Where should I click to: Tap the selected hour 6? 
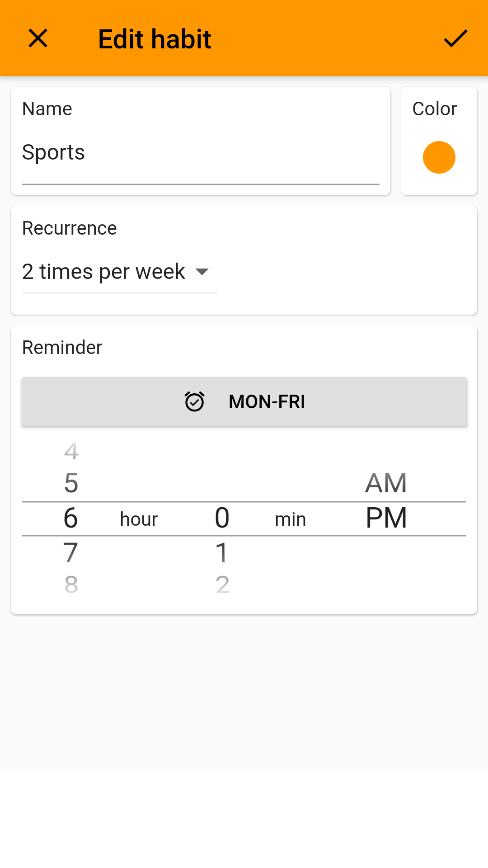click(x=71, y=518)
